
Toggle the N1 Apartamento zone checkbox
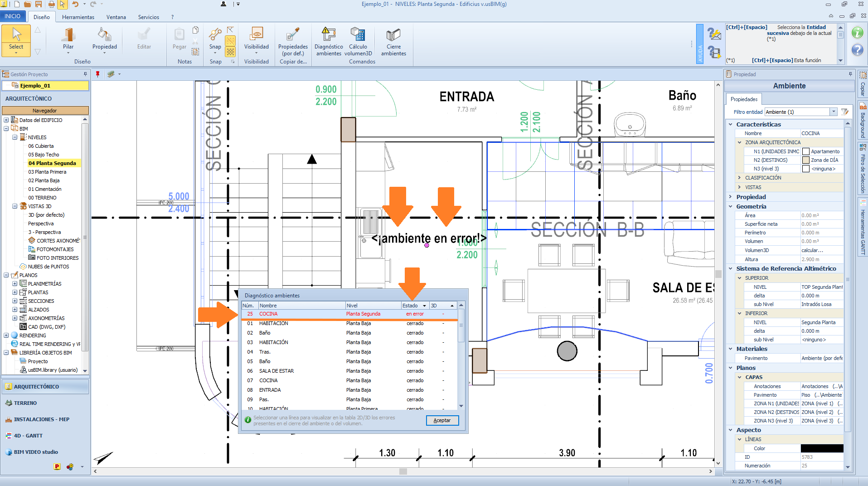tap(806, 151)
